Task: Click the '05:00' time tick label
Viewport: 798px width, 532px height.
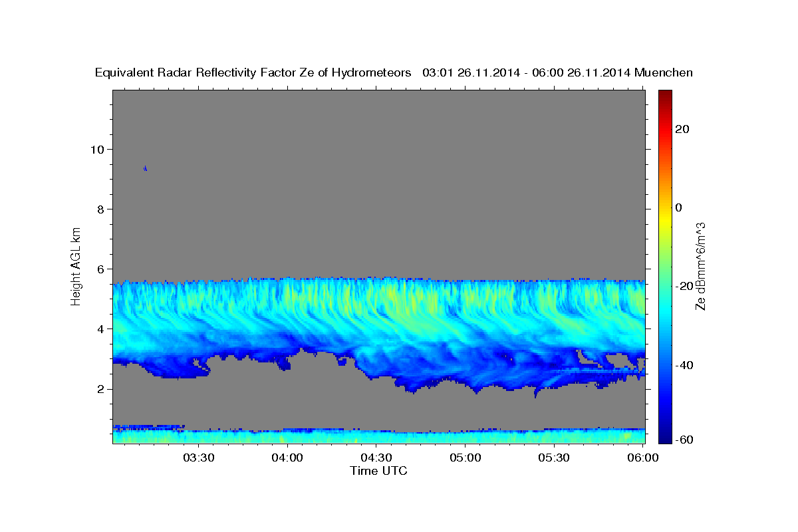Action: click(465, 458)
